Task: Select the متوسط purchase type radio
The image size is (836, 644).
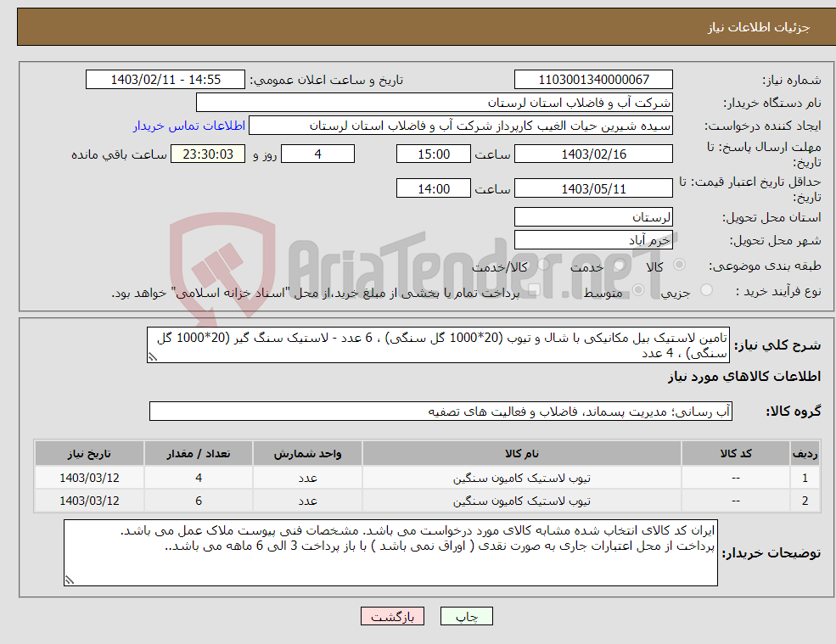Action: pos(637,290)
